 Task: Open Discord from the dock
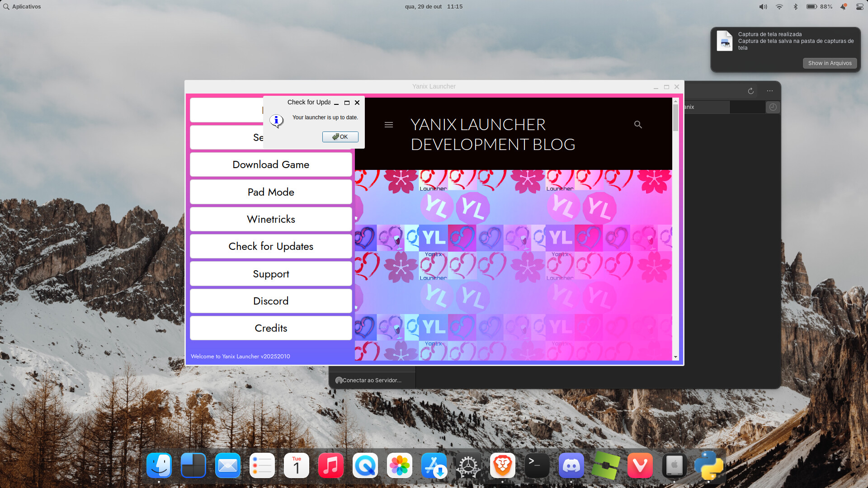point(571,465)
